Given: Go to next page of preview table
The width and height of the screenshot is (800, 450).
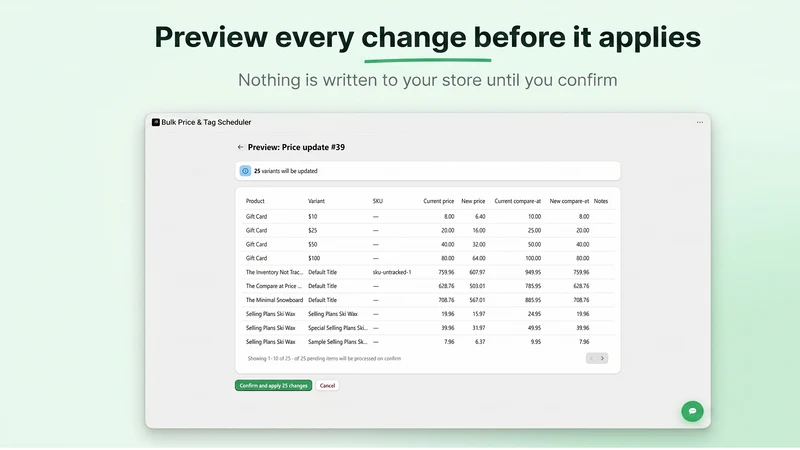Looking at the screenshot, I should [x=603, y=358].
